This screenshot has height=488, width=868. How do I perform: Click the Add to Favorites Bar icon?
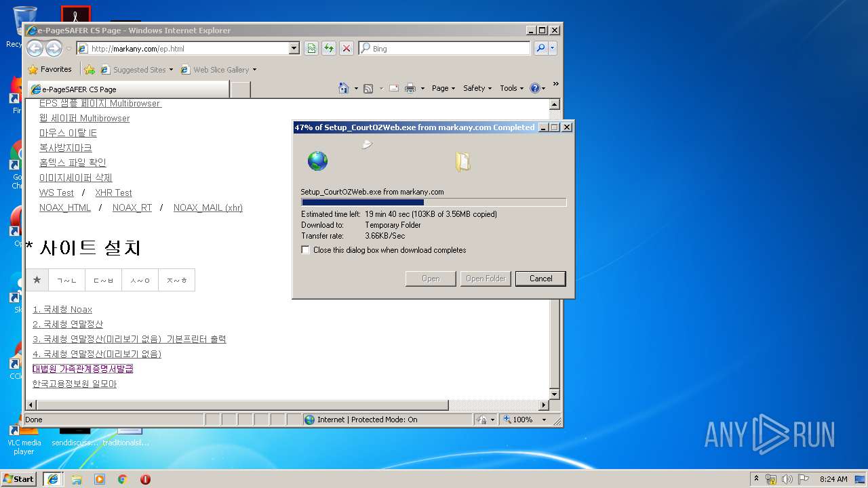(x=90, y=69)
